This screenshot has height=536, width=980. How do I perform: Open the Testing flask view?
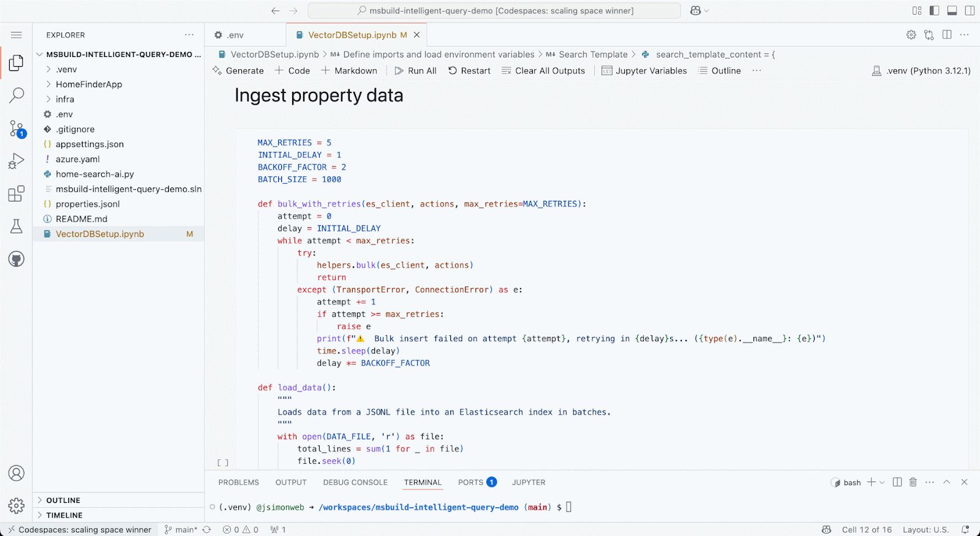pos(17,226)
